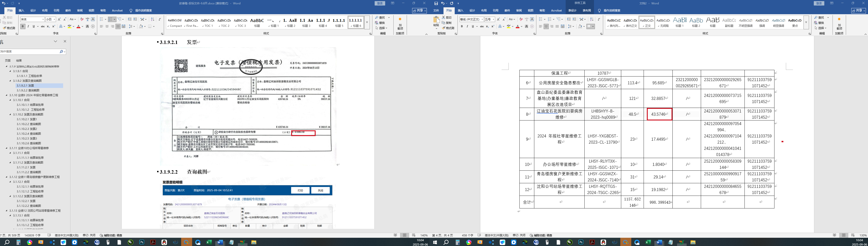Click Format Painter (格式刷) in the 文档2 window
The image size is (868, 246).
click(x=448, y=28)
